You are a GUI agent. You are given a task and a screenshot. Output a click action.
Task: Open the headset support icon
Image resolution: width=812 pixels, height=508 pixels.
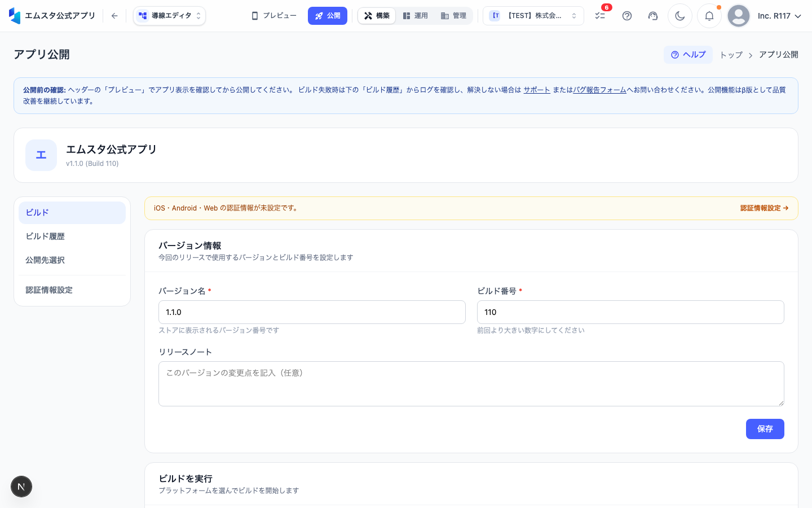(x=653, y=16)
